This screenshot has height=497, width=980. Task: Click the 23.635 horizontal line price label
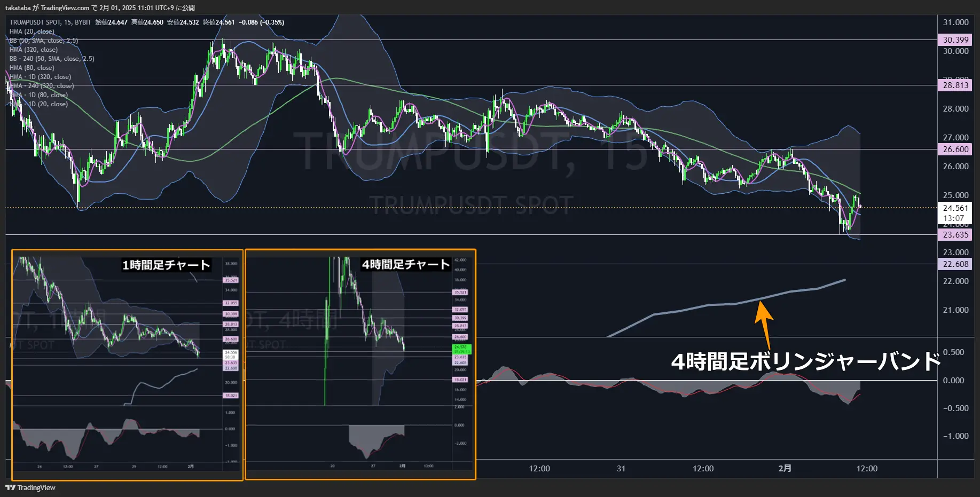(x=955, y=235)
